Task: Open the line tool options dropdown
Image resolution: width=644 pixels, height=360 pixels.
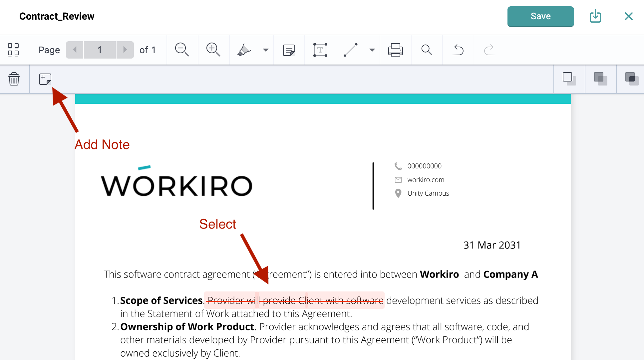Action: pyautogui.click(x=372, y=50)
